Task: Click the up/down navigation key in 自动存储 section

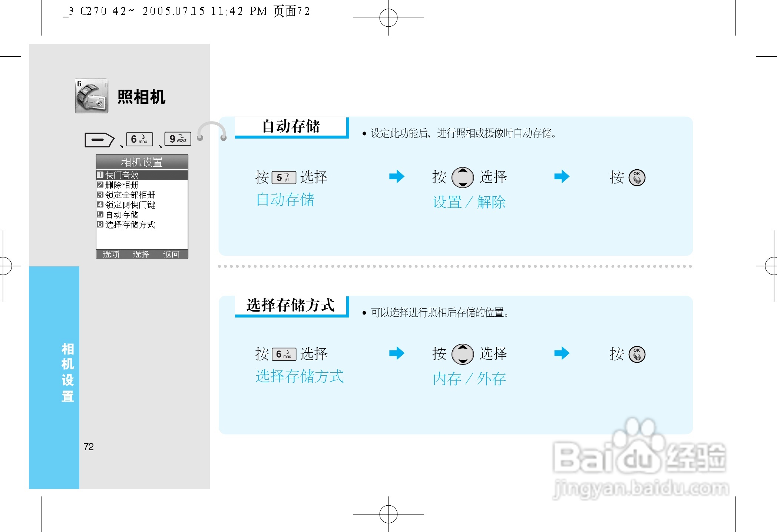Action: tap(463, 177)
